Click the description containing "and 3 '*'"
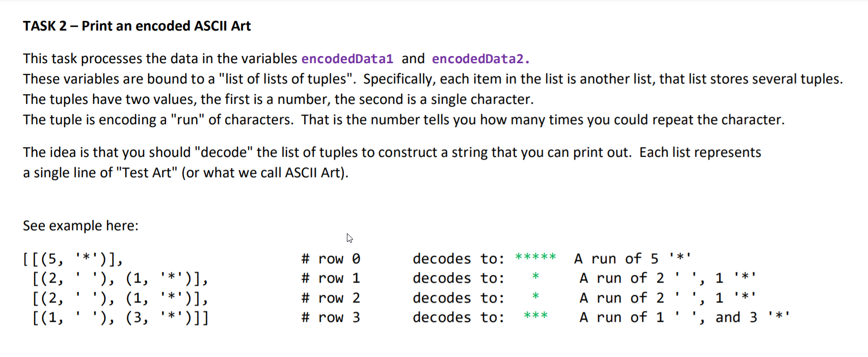Viewport: 868px width, 357px height. pyautogui.click(x=685, y=318)
